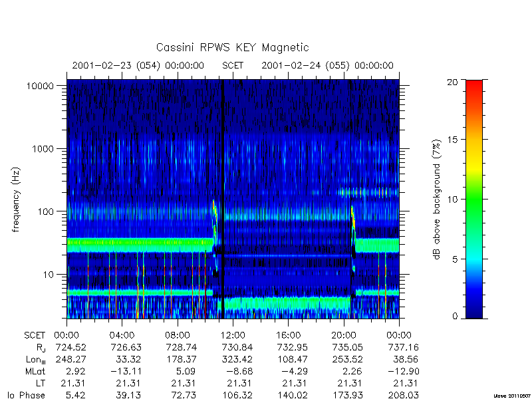Click the 'dB above background (7%)' label
532x399 pixels.
437,199
